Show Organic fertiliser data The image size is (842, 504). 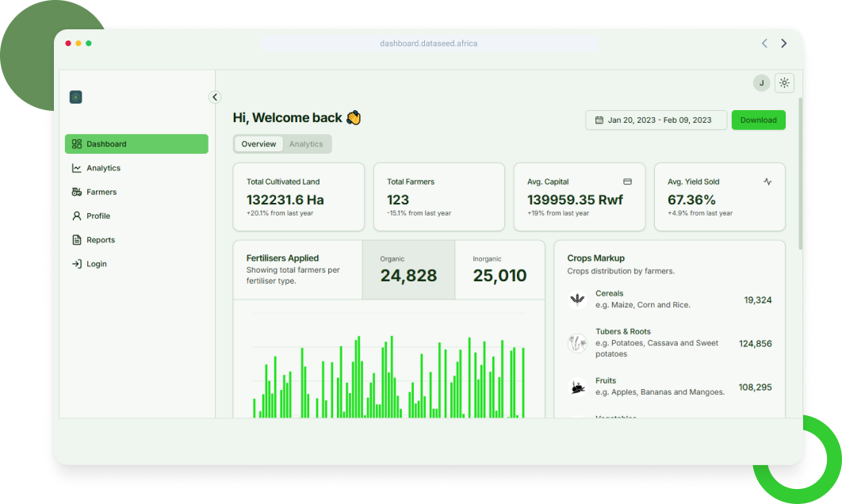point(408,270)
